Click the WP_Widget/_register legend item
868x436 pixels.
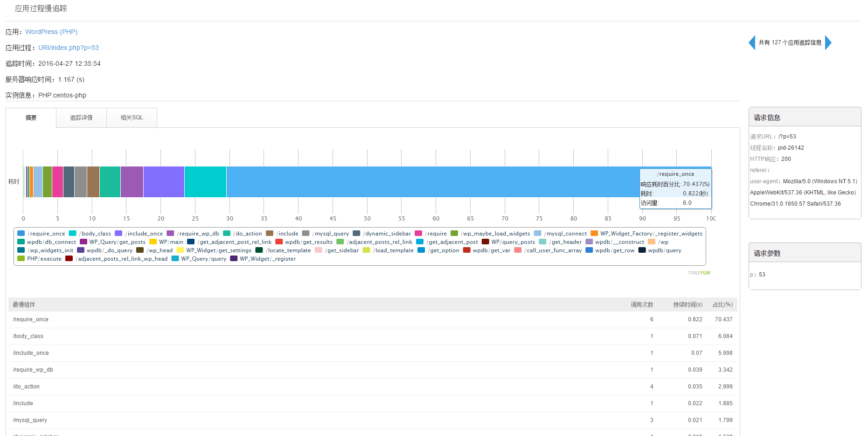coord(263,259)
